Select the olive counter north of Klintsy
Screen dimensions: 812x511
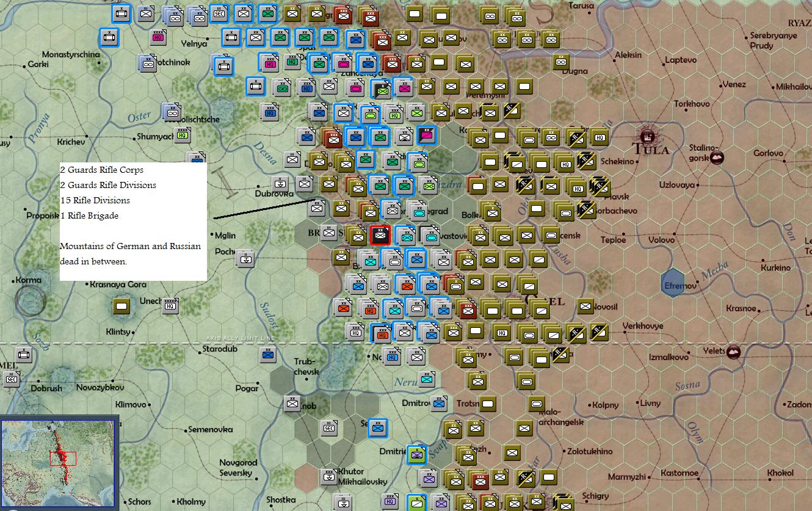point(122,306)
